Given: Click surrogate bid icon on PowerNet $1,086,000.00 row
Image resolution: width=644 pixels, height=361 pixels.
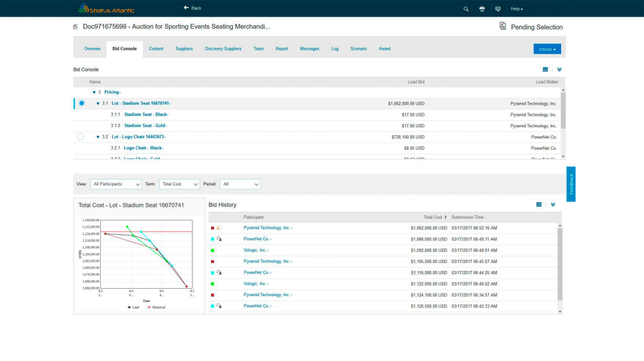Looking at the screenshot, I should 219,238.
